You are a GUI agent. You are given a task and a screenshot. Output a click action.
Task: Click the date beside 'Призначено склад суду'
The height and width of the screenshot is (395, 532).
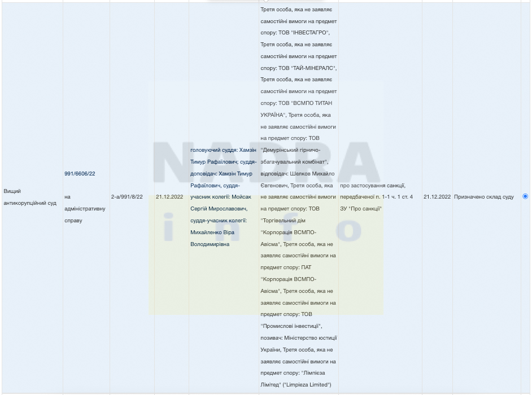(437, 197)
